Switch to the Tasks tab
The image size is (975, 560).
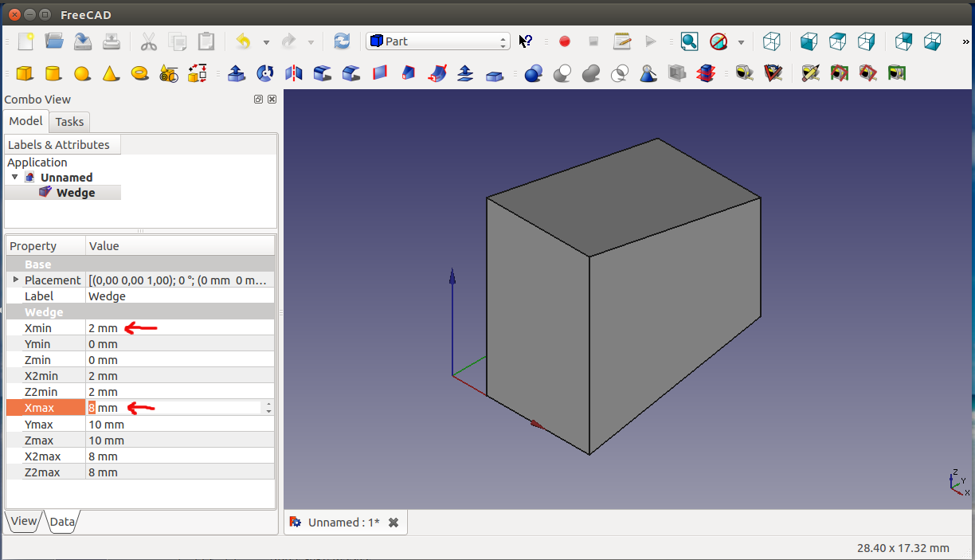(x=69, y=122)
